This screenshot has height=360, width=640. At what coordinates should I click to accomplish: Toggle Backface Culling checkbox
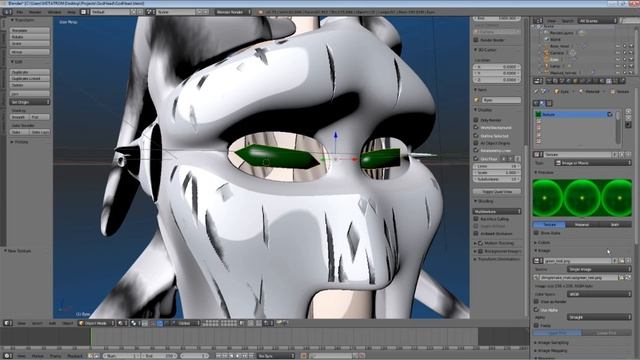476,219
